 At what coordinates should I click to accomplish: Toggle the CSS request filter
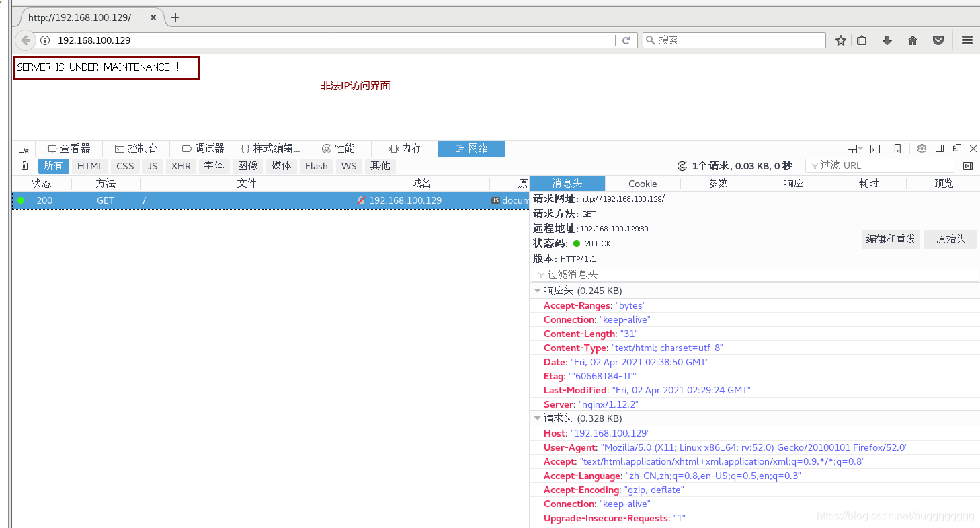125,166
